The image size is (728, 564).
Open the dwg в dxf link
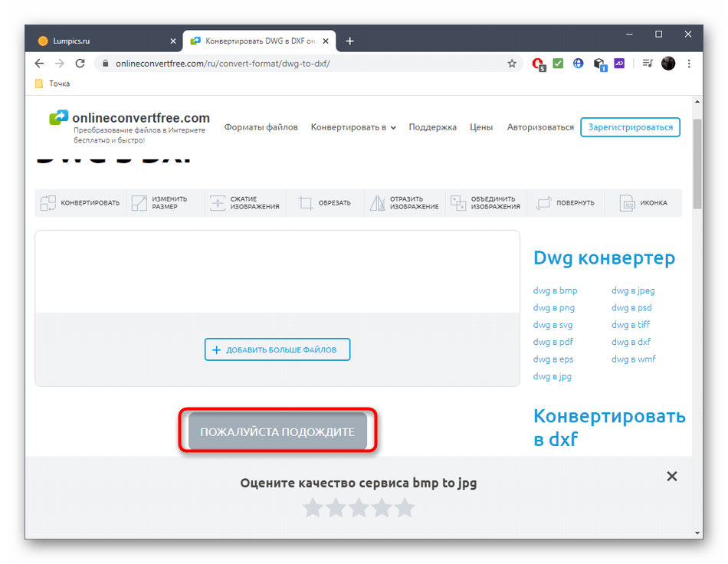[631, 342]
